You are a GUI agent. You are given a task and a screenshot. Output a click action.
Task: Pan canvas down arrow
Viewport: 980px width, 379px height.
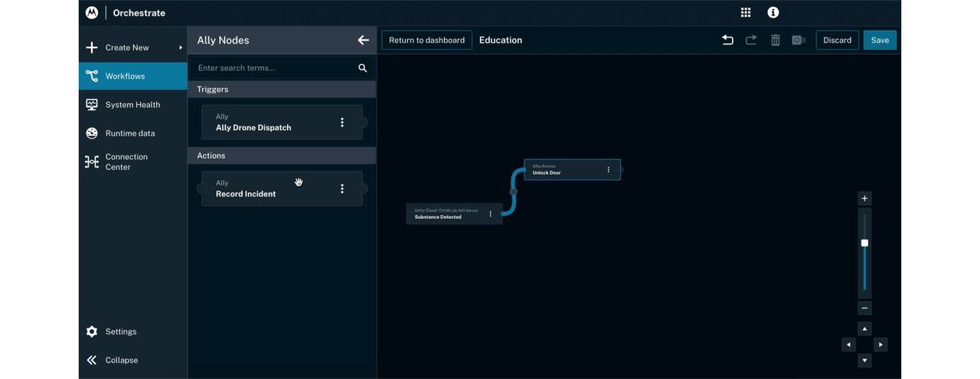(x=864, y=361)
